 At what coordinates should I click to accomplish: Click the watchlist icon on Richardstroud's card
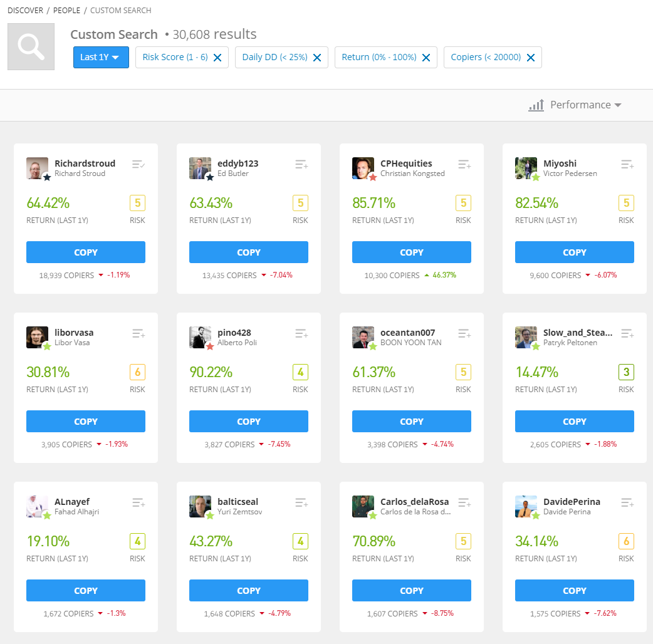[x=138, y=164]
